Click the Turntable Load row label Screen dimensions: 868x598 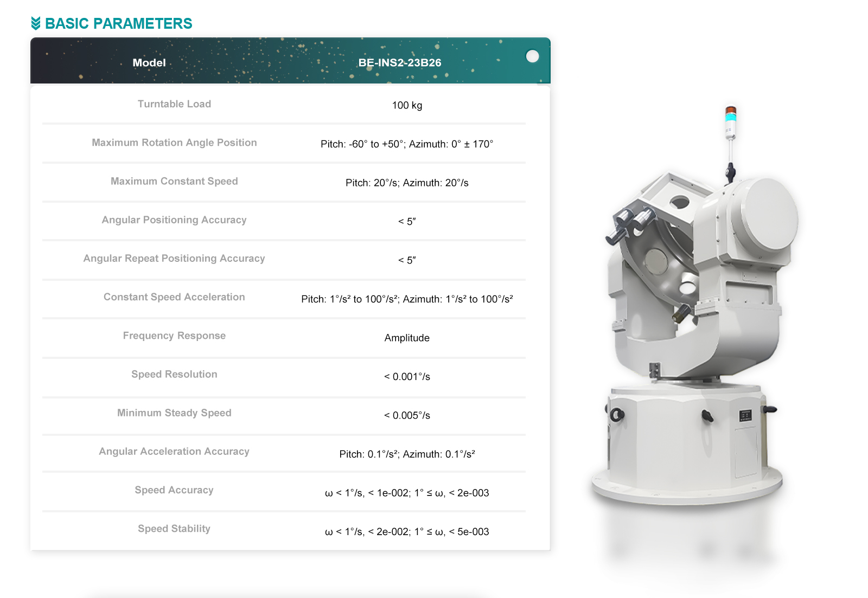[174, 104]
